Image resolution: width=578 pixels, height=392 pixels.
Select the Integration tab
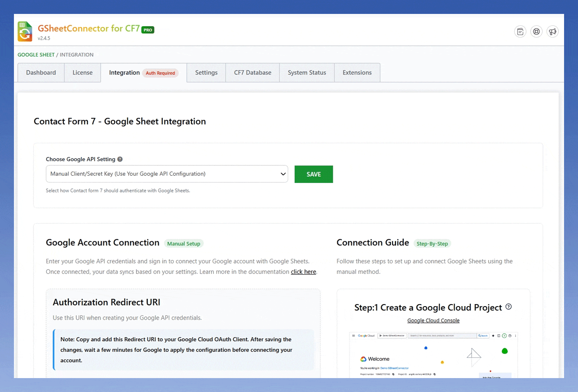tap(144, 73)
